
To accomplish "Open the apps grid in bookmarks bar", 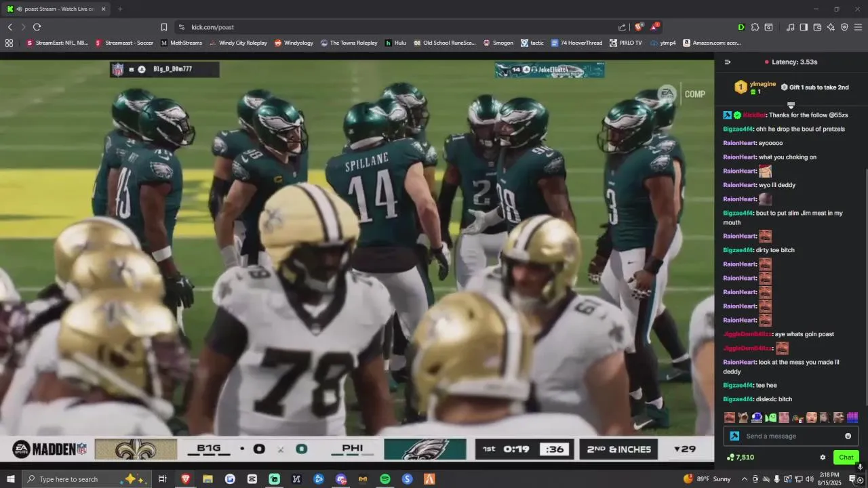I will pyautogui.click(x=9, y=43).
